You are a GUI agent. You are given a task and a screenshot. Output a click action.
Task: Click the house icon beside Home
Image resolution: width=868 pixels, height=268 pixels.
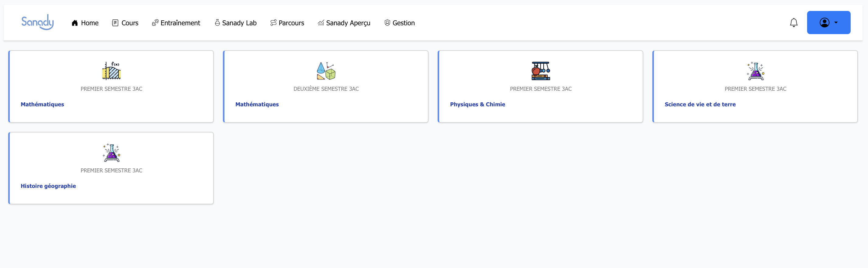[x=75, y=23]
